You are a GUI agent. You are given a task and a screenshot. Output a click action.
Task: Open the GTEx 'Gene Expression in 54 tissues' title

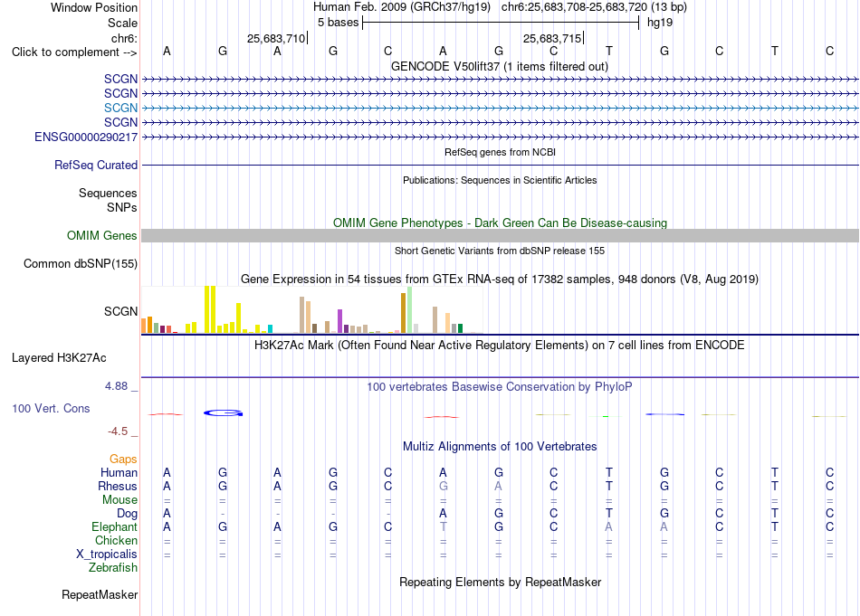coord(500,279)
